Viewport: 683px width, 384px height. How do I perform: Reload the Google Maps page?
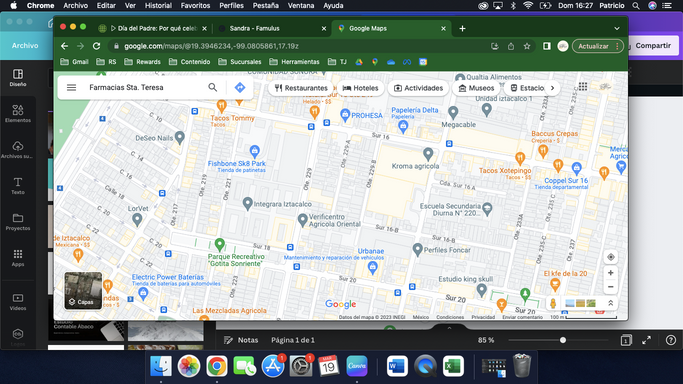pyautogui.click(x=97, y=46)
